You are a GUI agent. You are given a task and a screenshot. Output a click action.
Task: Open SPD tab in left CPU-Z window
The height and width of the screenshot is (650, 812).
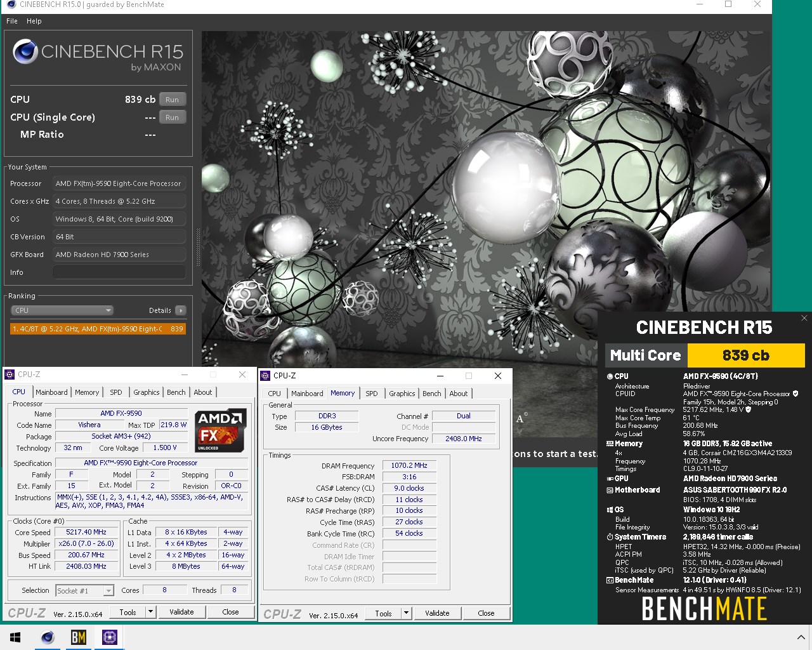pos(116,392)
